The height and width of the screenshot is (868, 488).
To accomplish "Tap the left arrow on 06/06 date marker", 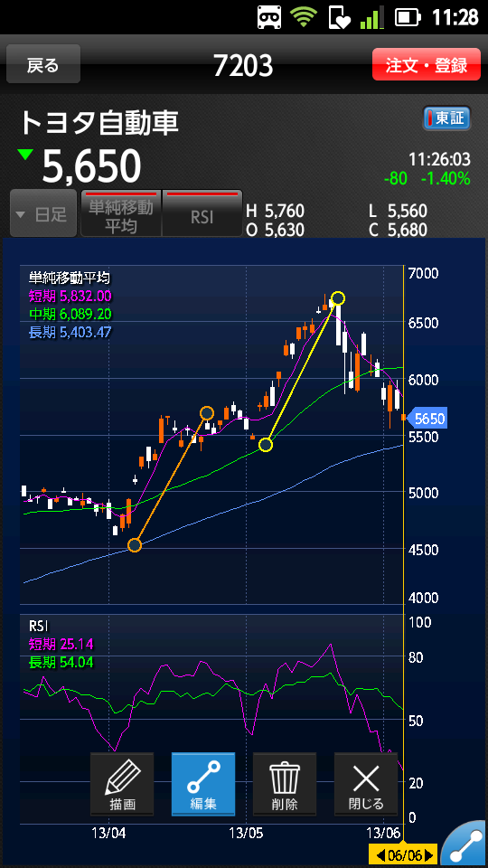I will 380,855.
